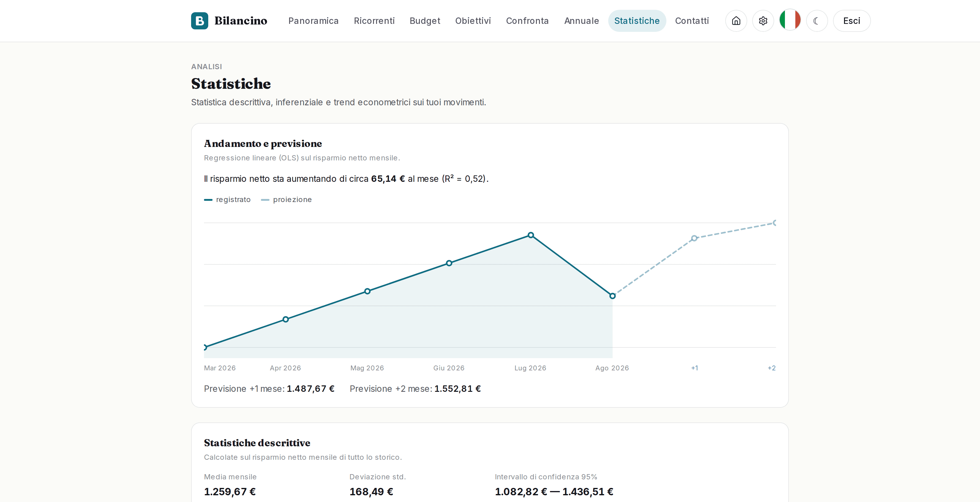Go to the Ricorrenti section
The width and height of the screenshot is (980, 502).
(x=374, y=21)
